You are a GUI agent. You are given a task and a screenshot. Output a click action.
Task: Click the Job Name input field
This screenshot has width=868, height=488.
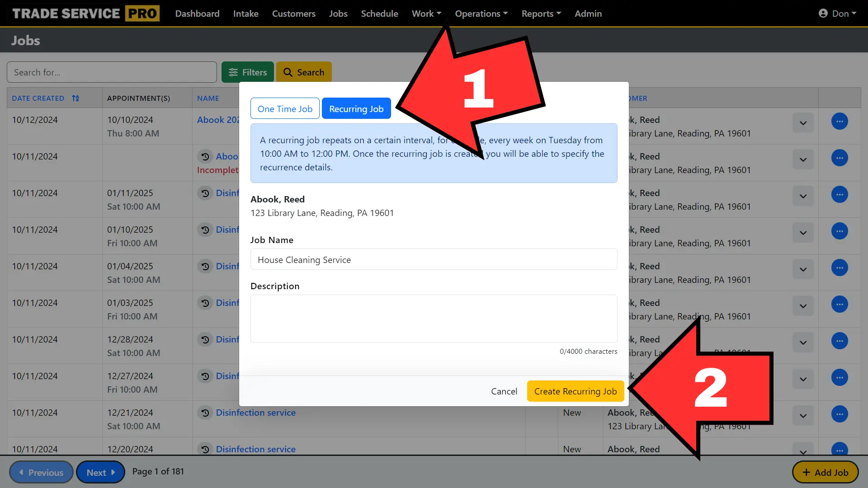(x=434, y=259)
